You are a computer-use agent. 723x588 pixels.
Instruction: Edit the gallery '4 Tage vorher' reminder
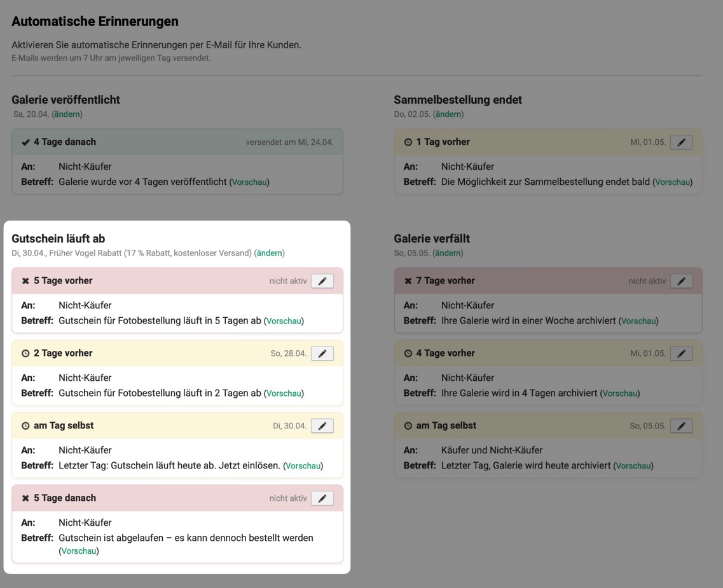click(x=681, y=353)
